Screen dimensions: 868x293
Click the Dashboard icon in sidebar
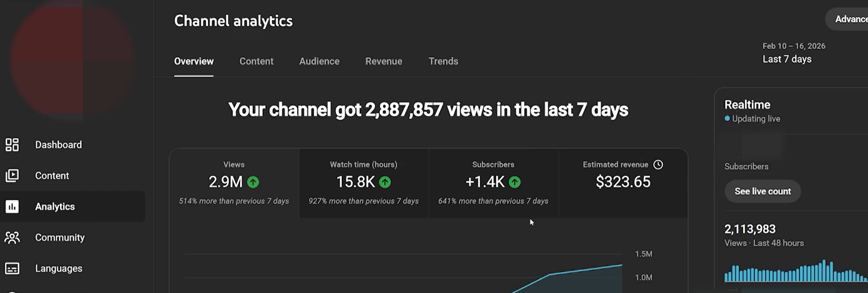click(12, 145)
